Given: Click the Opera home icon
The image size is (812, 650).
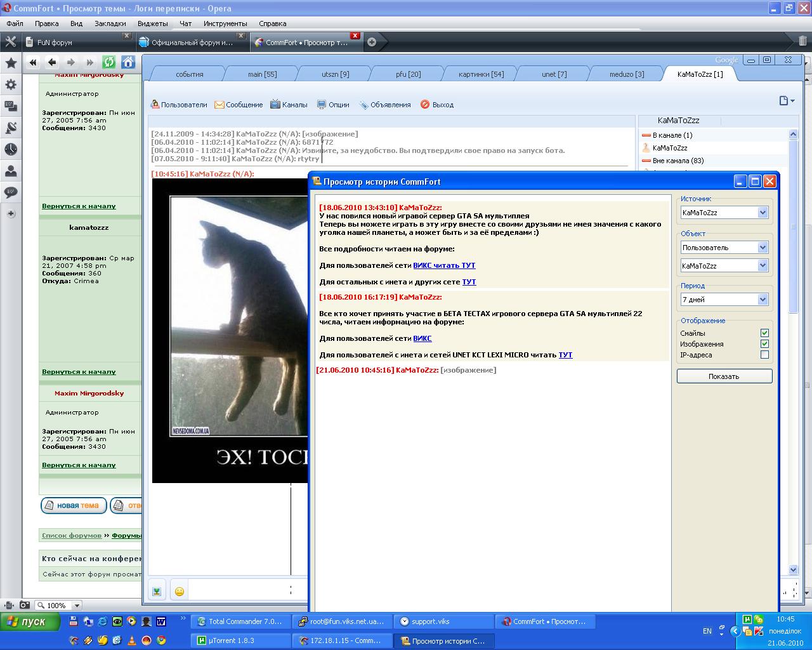Looking at the screenshot, I should point(128,62).
